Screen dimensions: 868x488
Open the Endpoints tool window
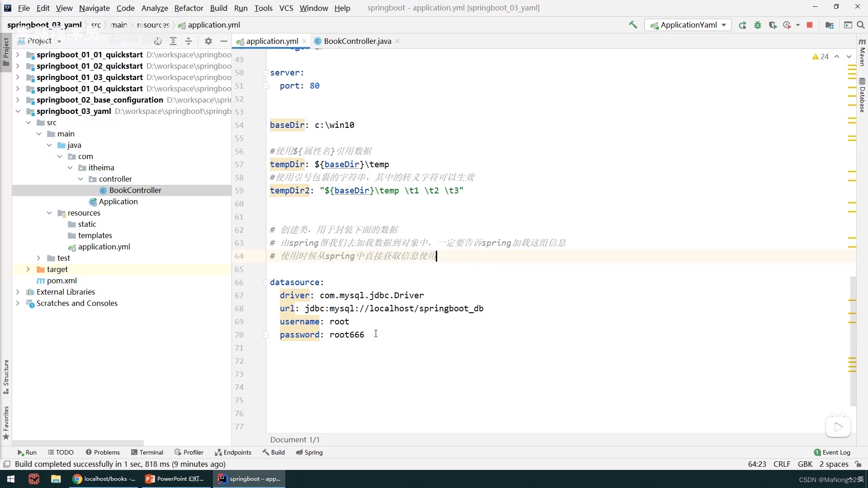(x=233, y=452)
